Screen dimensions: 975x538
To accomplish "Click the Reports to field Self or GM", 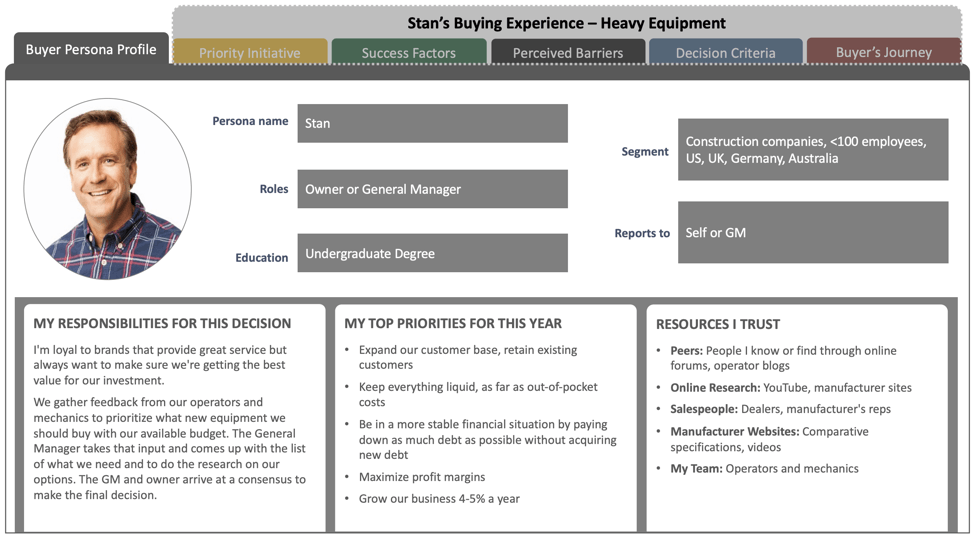I will click(812, 233).
